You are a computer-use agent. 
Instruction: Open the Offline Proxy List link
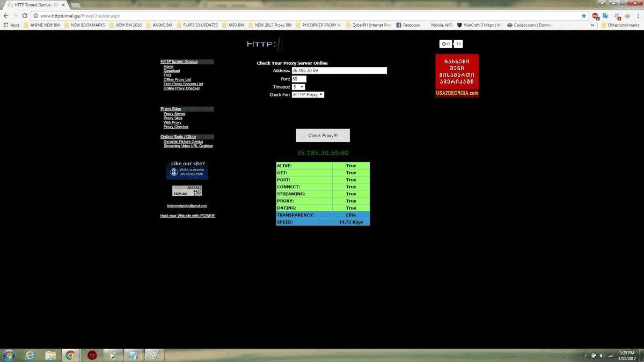[178, 79]
